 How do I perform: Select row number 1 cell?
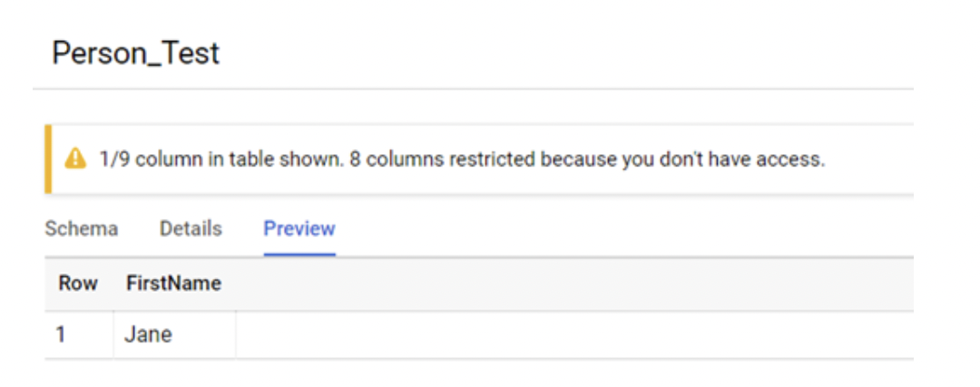tap(61, 334)
